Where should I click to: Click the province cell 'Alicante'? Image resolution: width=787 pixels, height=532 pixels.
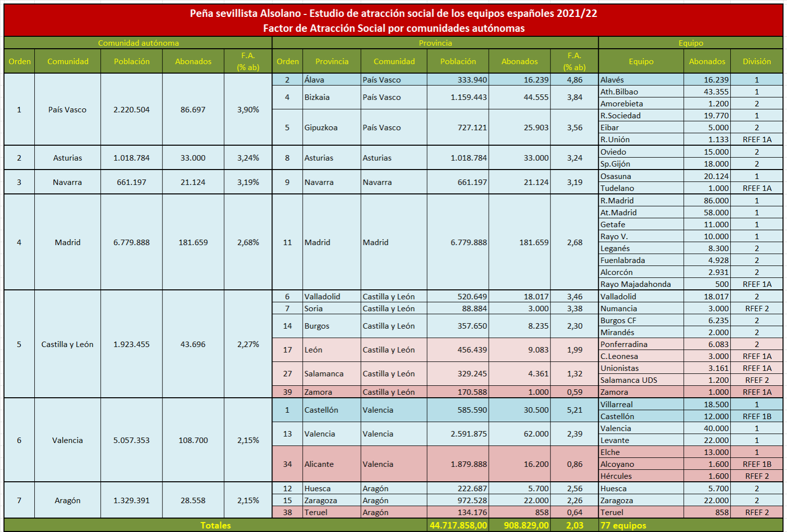tap(332, 464)
